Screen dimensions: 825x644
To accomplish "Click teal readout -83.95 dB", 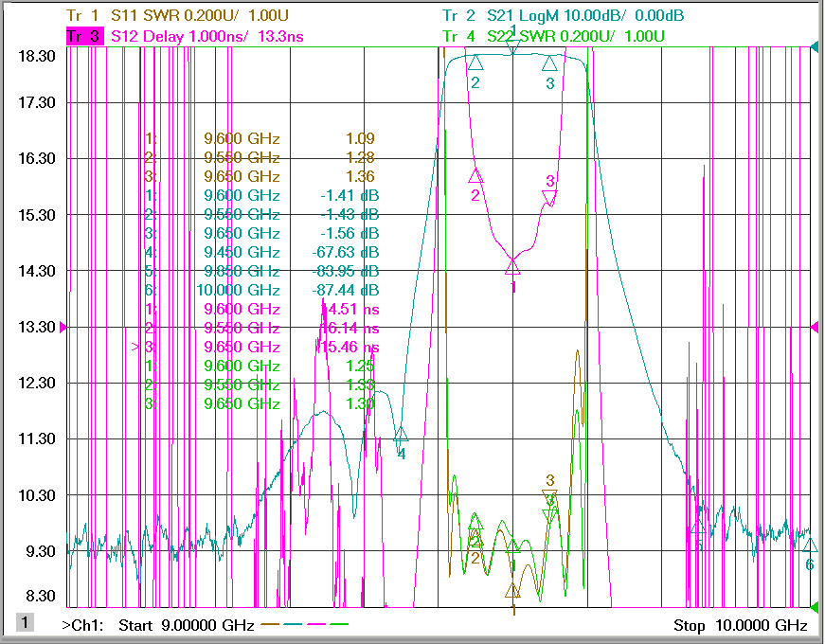I will click(346, 271).
